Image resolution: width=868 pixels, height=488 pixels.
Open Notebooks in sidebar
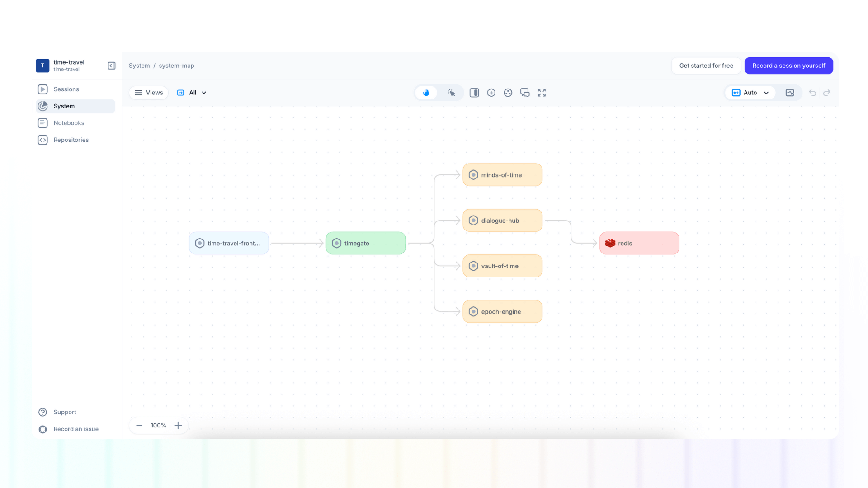tap(69, 123)
